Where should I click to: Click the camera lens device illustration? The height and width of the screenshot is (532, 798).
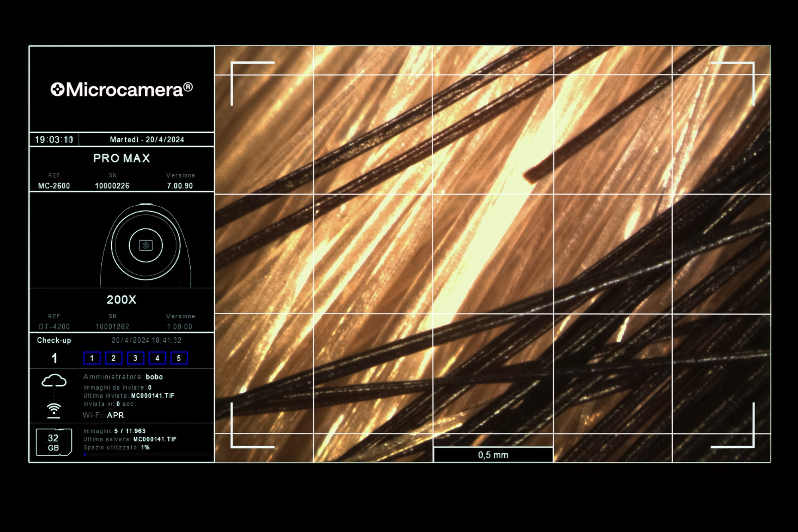[x=146, y=245]
